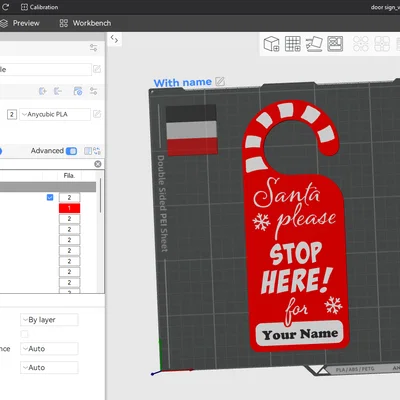The height and width of the screenshot is (400, 400).
Task: Uncheck the blue checkbox beside filament 2
Action: (50, 197)
